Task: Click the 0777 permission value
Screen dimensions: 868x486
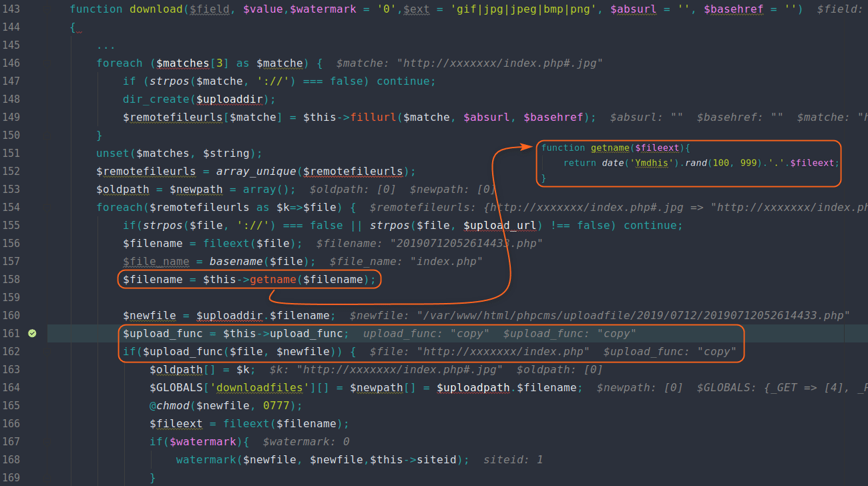Action: [x=276, y=406]
